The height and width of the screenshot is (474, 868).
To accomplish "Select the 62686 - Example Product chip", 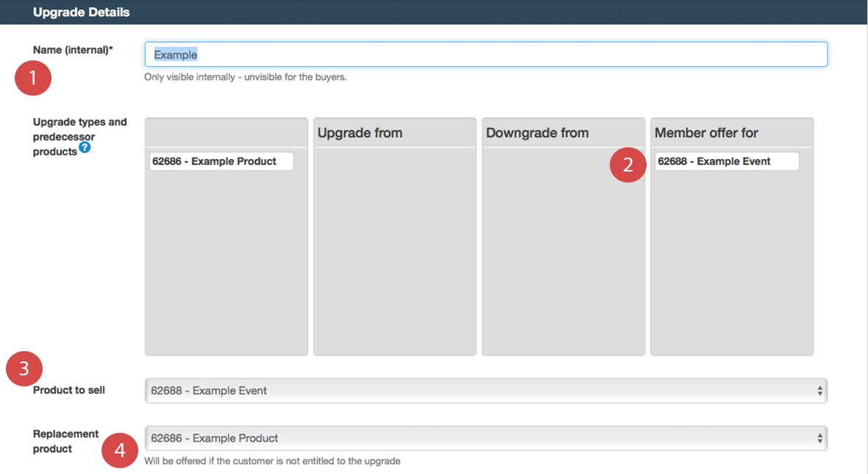I will tap(221, 161).
